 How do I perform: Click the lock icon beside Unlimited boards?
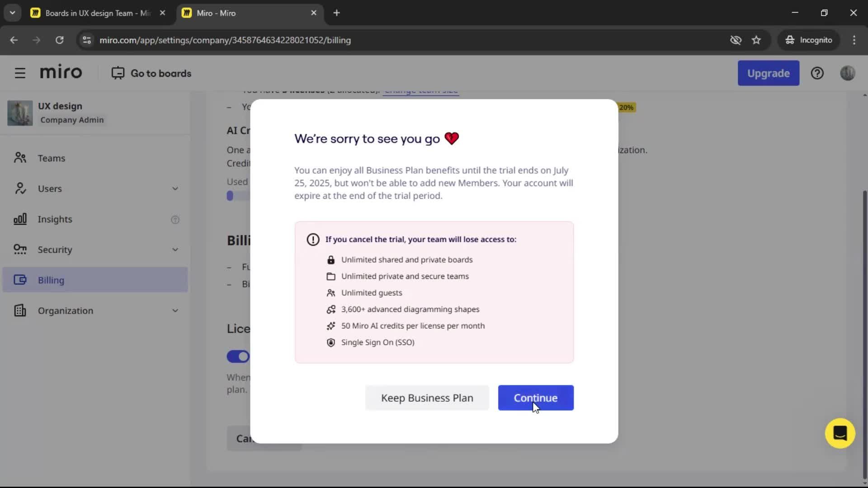331,260
